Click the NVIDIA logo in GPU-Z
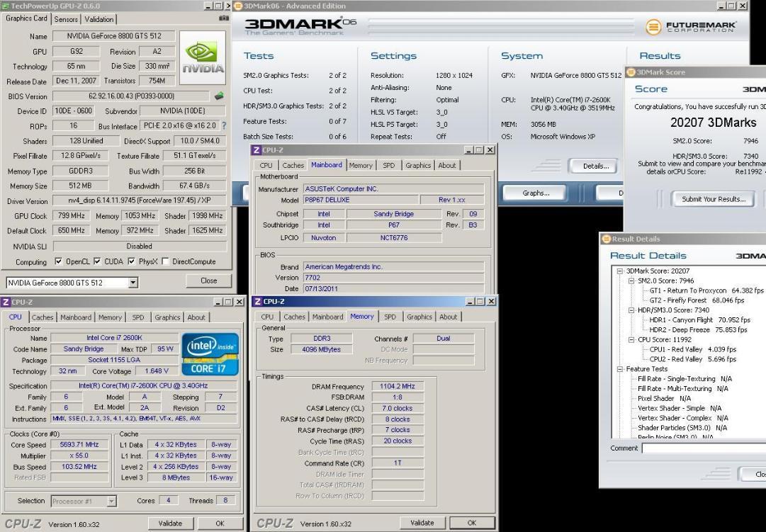 [203, 57]
